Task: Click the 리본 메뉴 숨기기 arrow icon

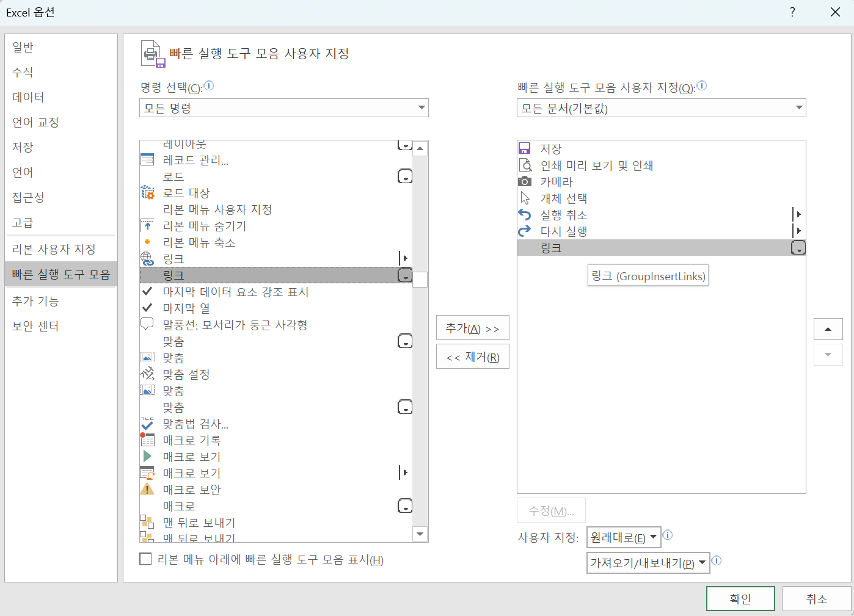Action: [x=147, y=226]
